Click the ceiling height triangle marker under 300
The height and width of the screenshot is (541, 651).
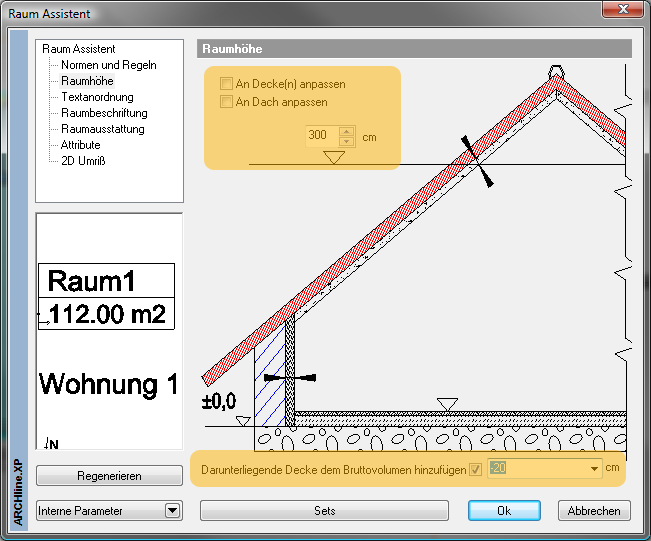coord(334,157)
